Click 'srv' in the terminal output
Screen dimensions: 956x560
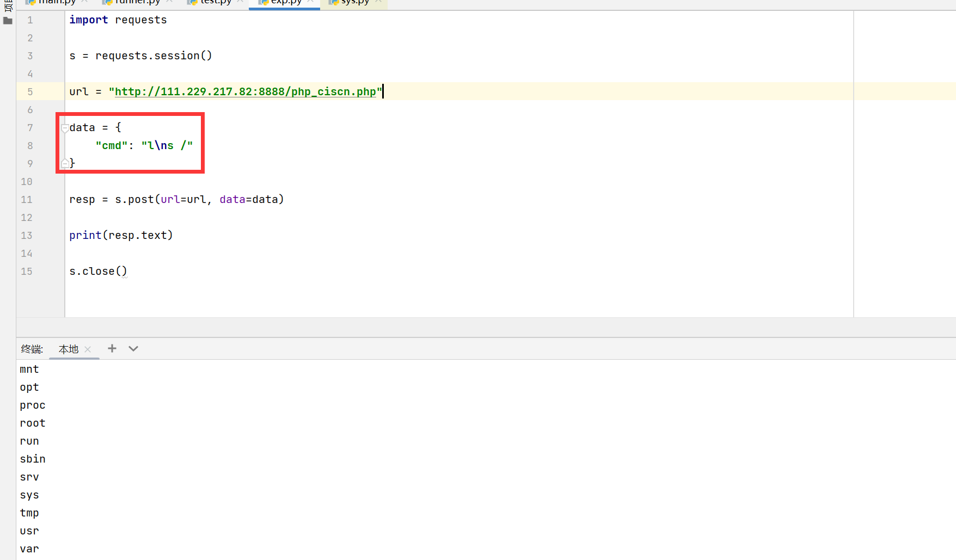point(29,477)
